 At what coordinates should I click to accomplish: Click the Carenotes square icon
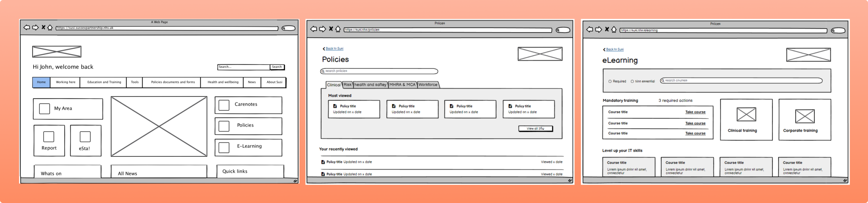224,105
